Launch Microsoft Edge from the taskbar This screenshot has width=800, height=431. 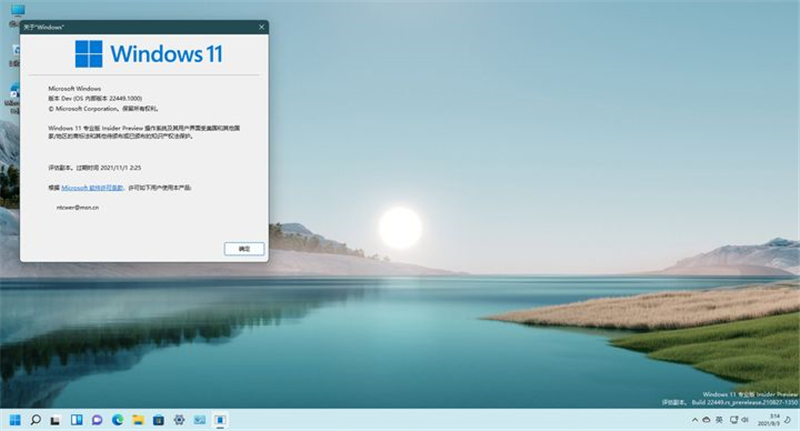click(x=117, y=420)
